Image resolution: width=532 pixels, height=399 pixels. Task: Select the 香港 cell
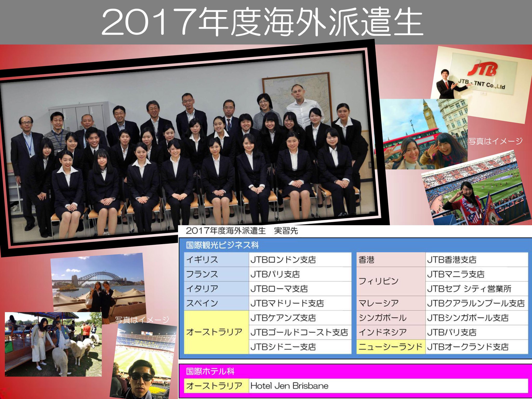pos(391,260)
